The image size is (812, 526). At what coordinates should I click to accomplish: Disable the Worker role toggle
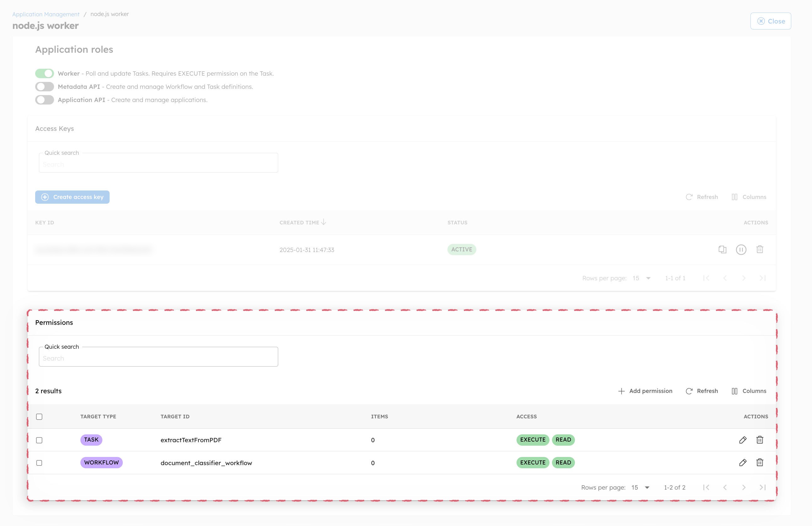[x=45, y=73]
